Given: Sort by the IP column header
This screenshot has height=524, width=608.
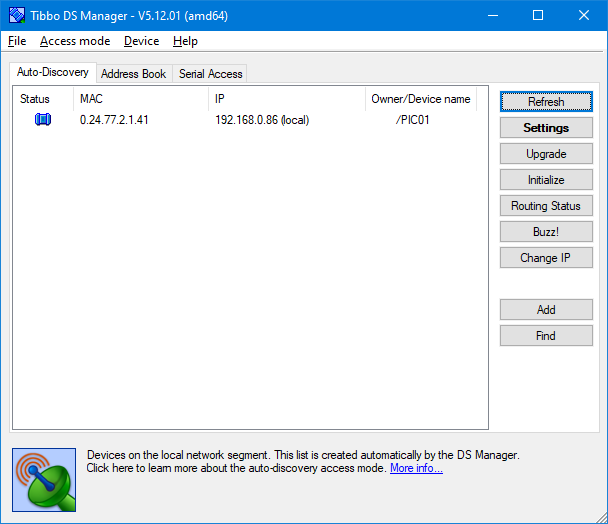Looking at the screenshot, I should click(287, 99).
